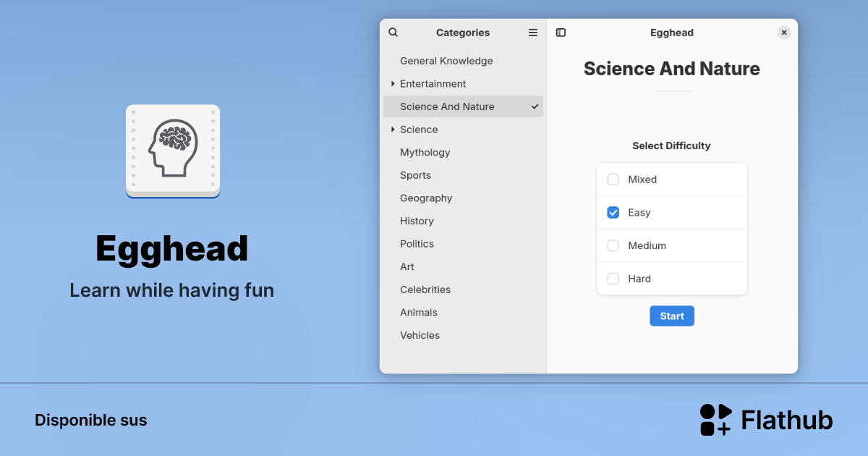Click the Flathub logo icon

point(715,419)
